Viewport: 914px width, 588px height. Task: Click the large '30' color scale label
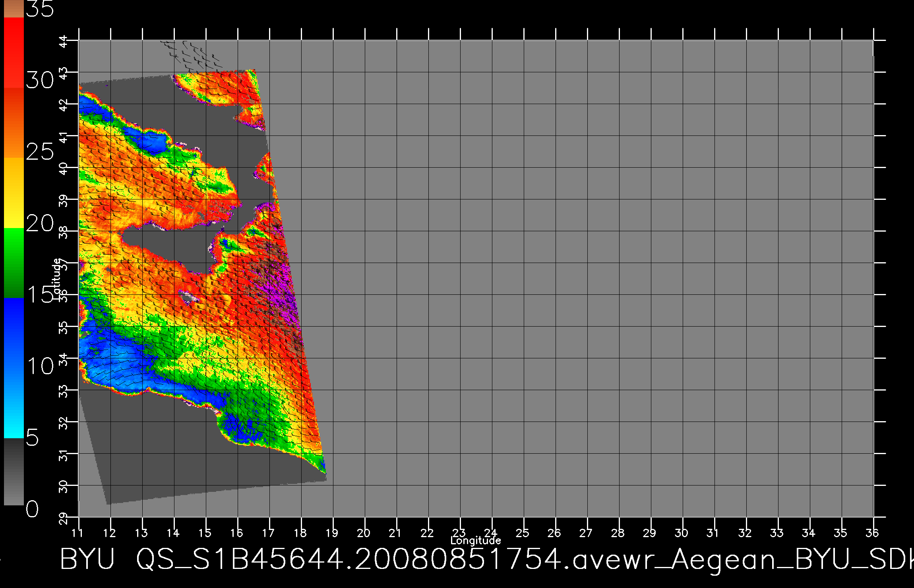pyautogui.click(x=40, y=80)
